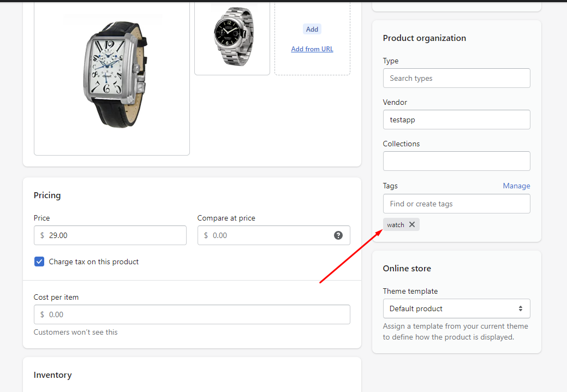Remove the watch tag
Viewport: 567px width, 392px height.
coord(412,224)
